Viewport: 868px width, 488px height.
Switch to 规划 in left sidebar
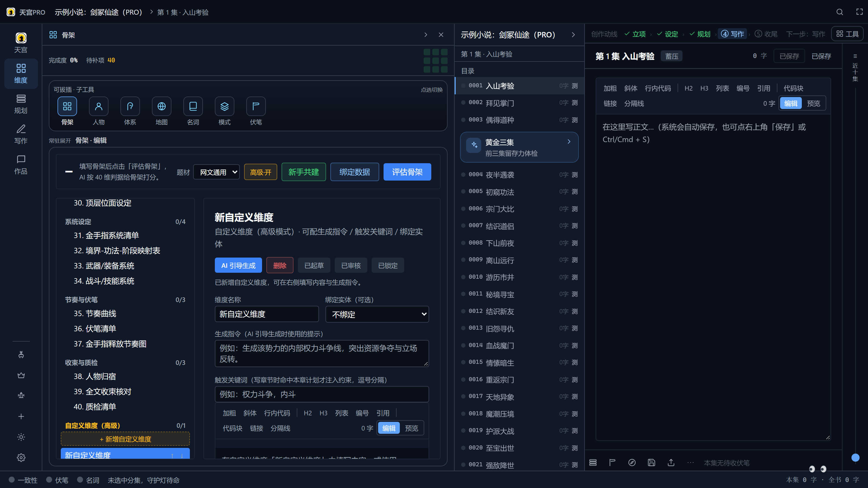tap(21, 104)
